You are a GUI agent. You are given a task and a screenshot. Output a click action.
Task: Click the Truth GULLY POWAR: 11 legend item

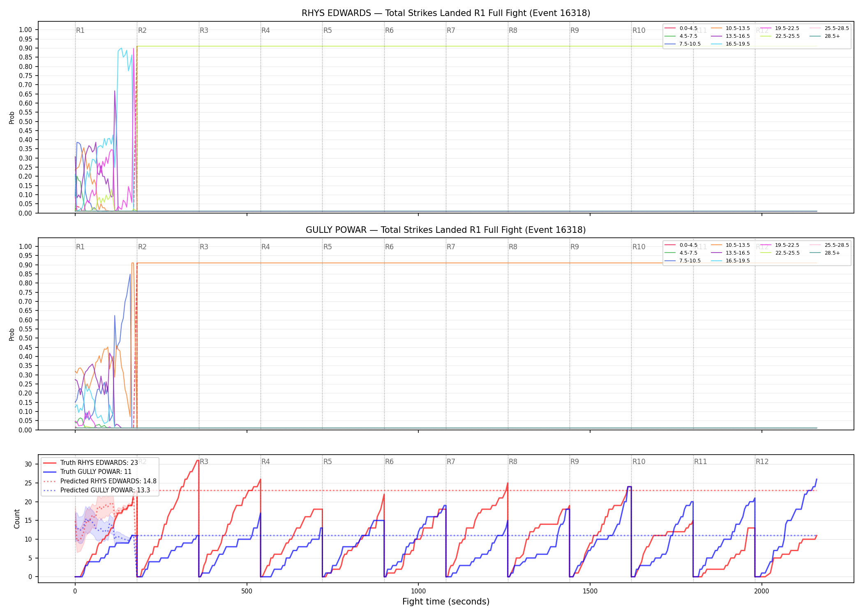click(87, 471)
